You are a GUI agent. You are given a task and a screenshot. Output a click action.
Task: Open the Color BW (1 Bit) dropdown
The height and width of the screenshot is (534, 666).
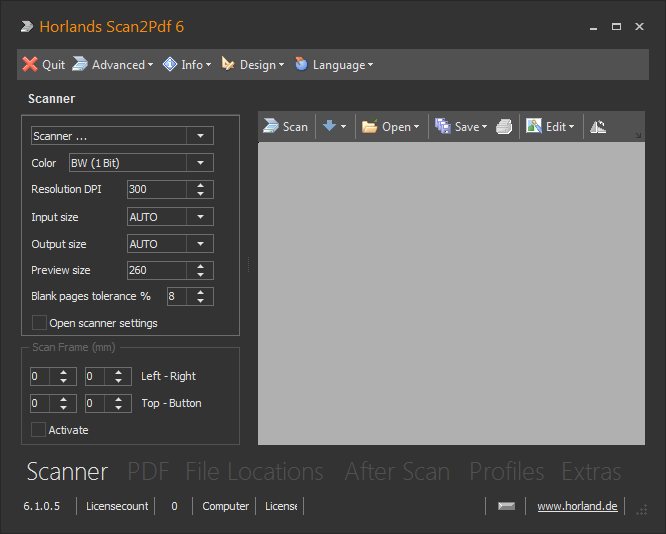(x=141, y=163)
